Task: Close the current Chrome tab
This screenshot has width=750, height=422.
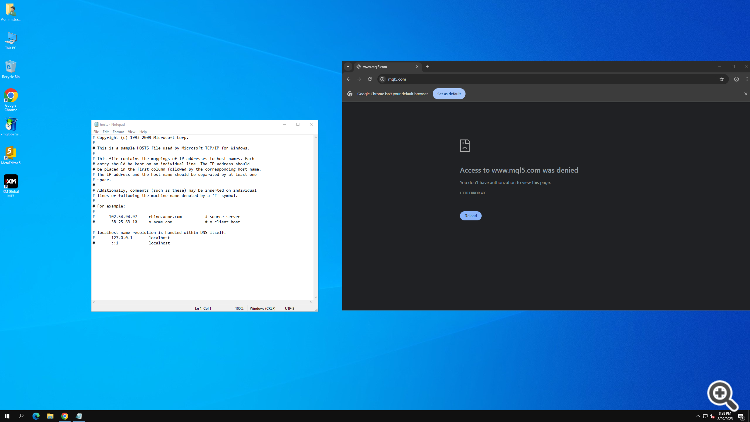Action: 417,67
